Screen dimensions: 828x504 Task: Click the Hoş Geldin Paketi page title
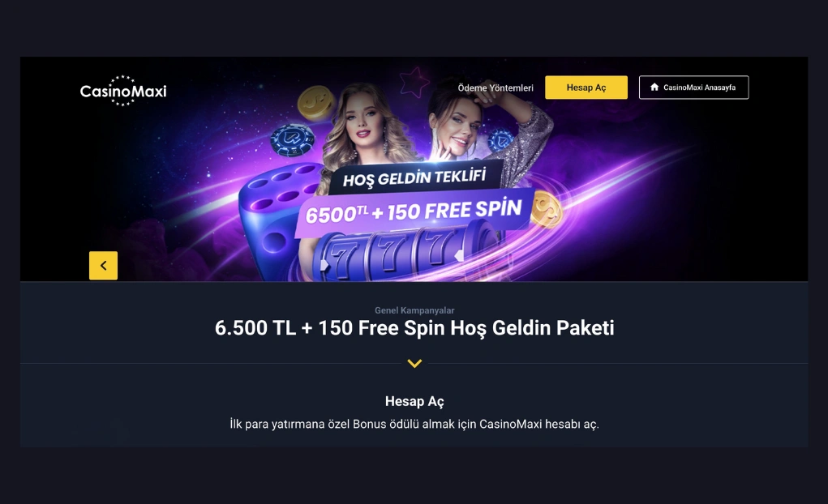414,327
